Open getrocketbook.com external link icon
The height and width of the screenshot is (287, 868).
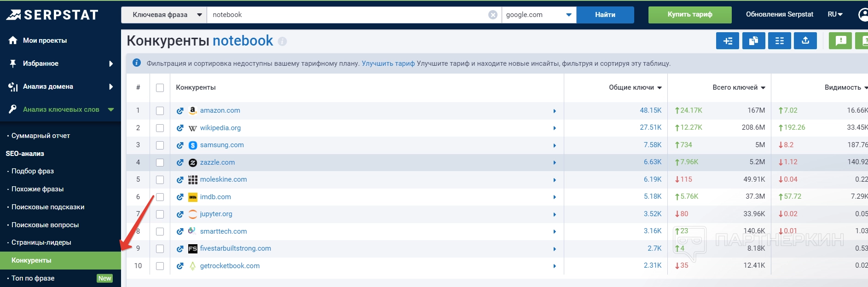180,266
